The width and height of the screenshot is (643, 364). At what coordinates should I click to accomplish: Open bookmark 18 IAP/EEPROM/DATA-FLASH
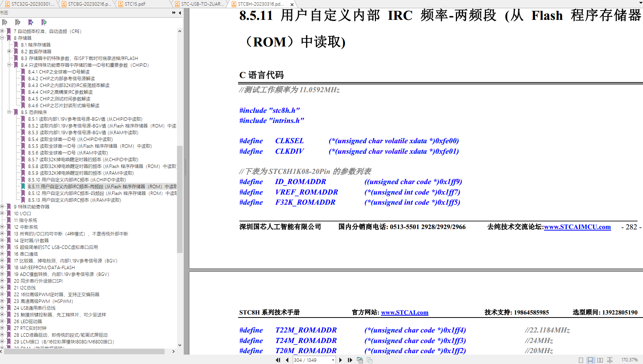44,267
